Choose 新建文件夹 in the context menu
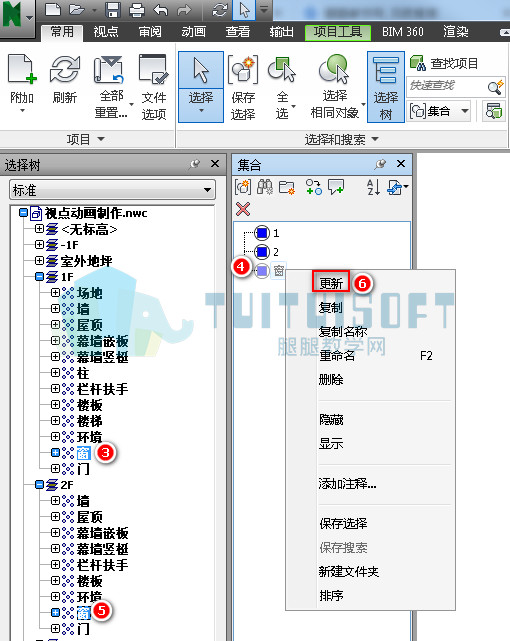This screenshot has height=641, width=510. (x=348, y=572)
